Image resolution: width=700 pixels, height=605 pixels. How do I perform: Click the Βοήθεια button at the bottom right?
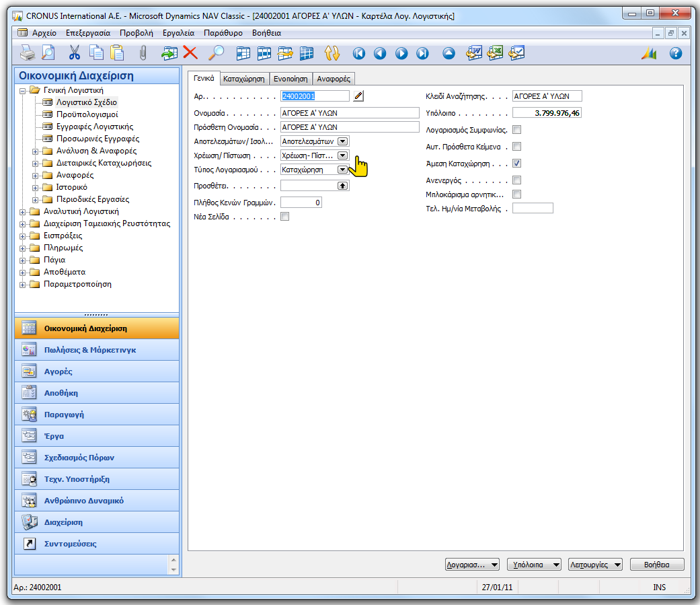tap(657, 565)
